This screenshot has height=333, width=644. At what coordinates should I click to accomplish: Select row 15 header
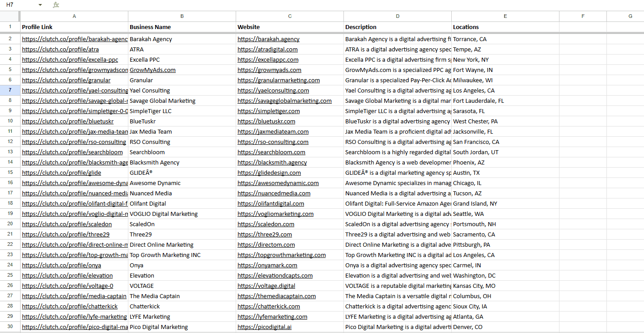10,173
